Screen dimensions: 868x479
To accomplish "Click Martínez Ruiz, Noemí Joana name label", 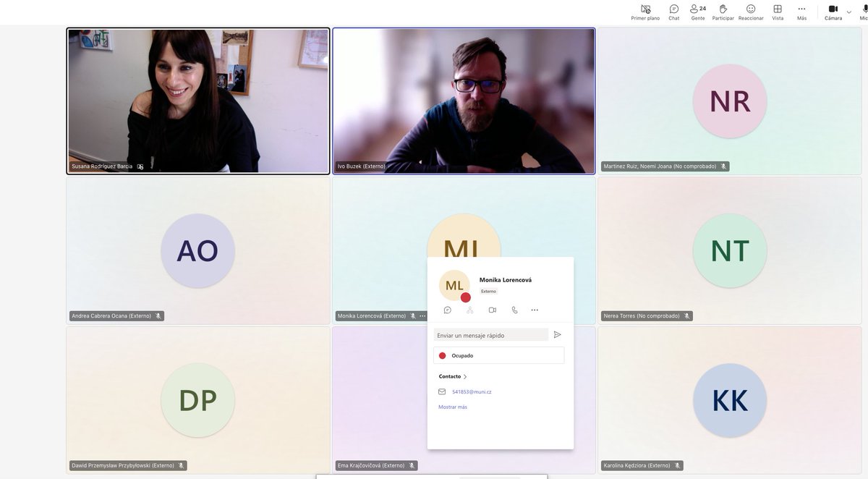I will point(660,166).
